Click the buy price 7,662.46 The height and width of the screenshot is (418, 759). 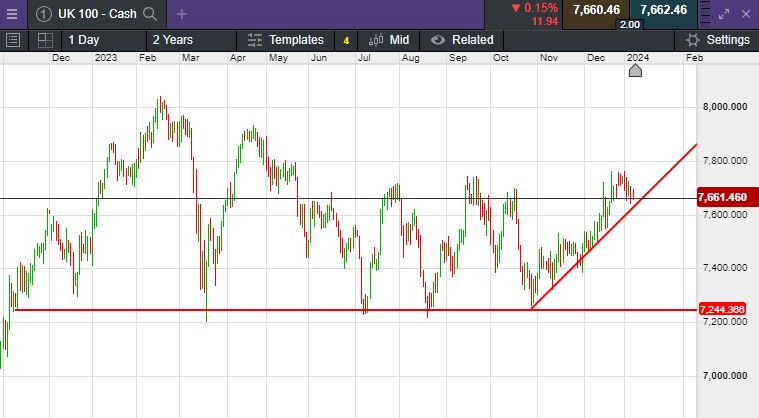coord(663,10)
